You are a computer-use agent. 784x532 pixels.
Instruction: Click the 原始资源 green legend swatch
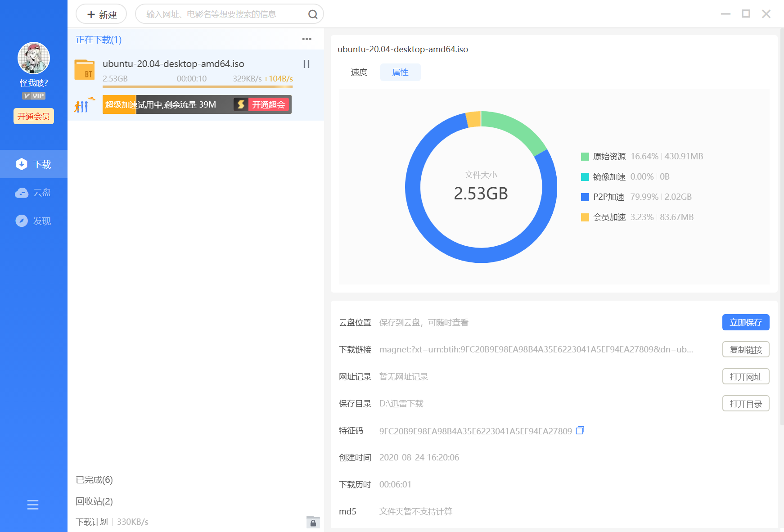[x=585, y=157]
